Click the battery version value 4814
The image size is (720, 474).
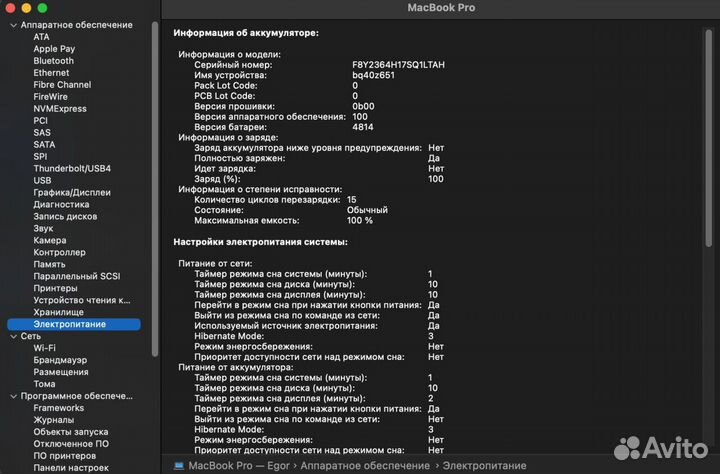(x=363, y=127)
